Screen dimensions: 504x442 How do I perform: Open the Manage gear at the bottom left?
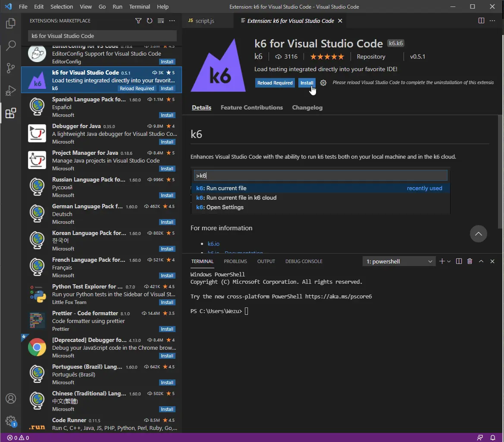11,421
